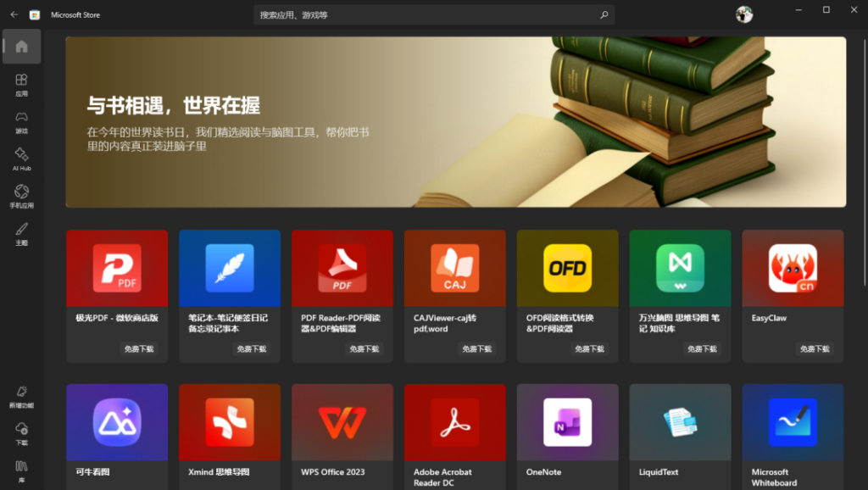Open AI Hub in the sidebar

pyautogui.click(x=21, y=159)
